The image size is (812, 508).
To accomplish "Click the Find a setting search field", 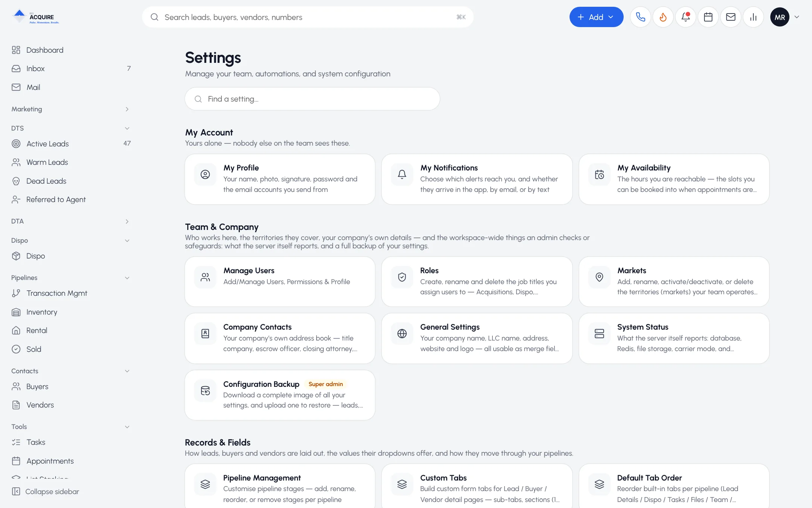I will 312,99.
